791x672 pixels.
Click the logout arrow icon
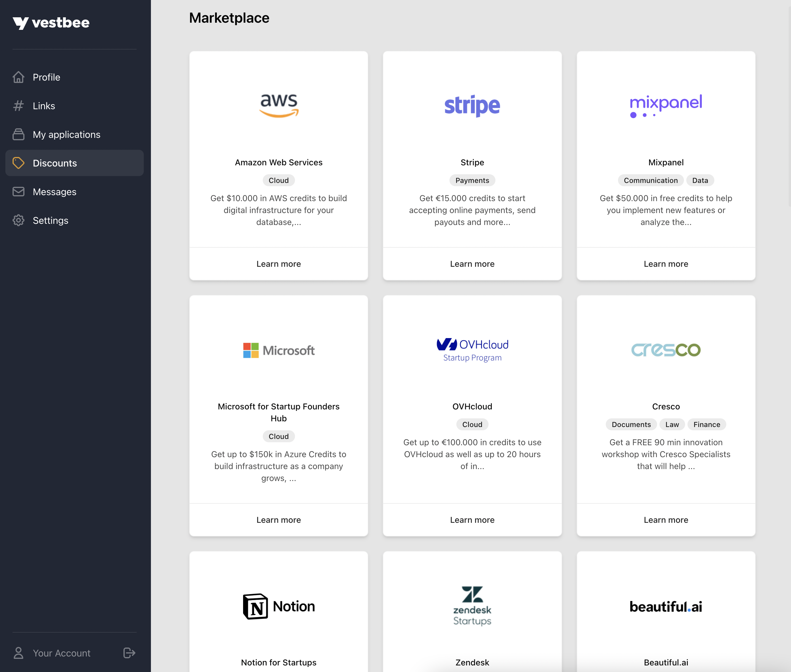tap(129, 653)
